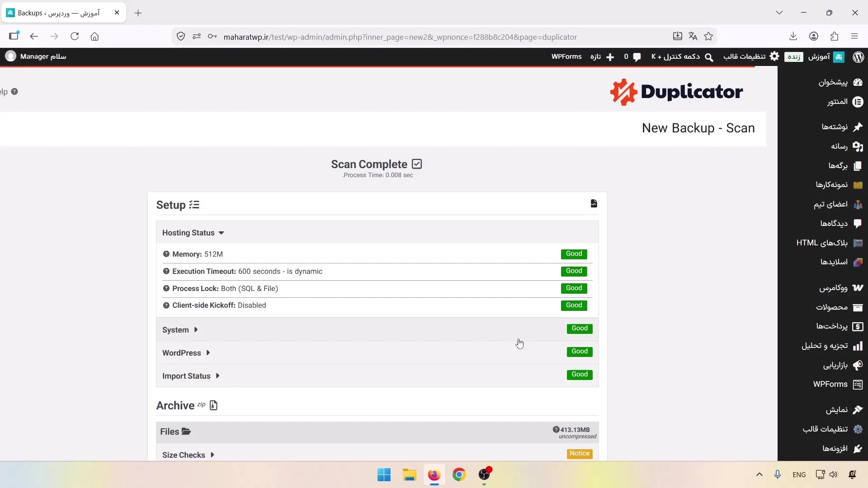Screen dimensions: 868x488
Task: Open the comments bubble in the admin bar
Action: point(637,57)
